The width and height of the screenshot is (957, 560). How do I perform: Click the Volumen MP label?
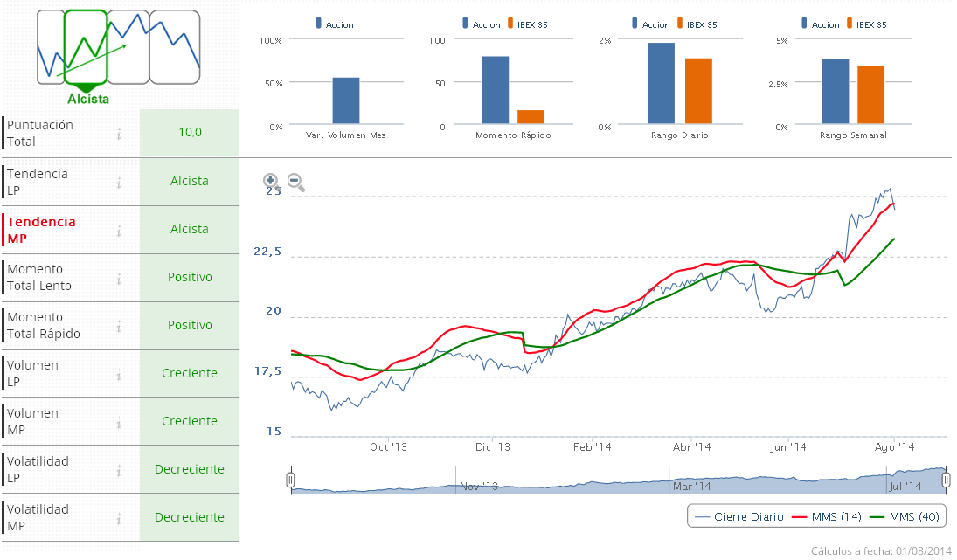tap(33, 421)
